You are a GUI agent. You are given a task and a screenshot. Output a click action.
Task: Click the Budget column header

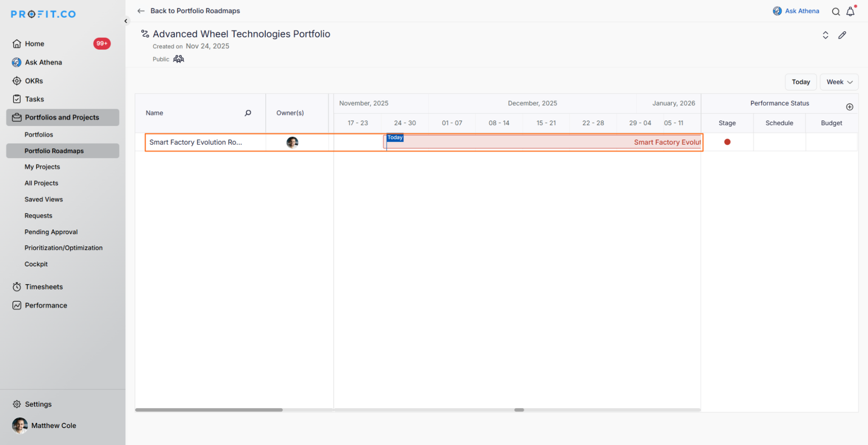[x=832, y=123]
